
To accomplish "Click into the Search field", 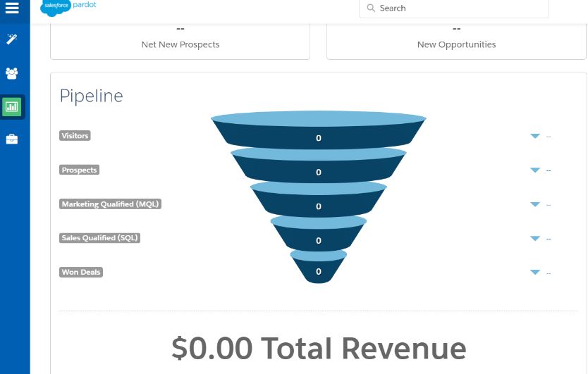I will click(x=454, y=8).
